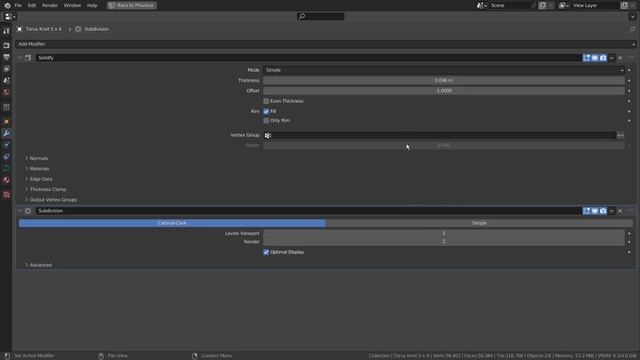Open the Modifiers properties tab (wrench)
Viewport: 640px width, 360px height.
(6, 133)
